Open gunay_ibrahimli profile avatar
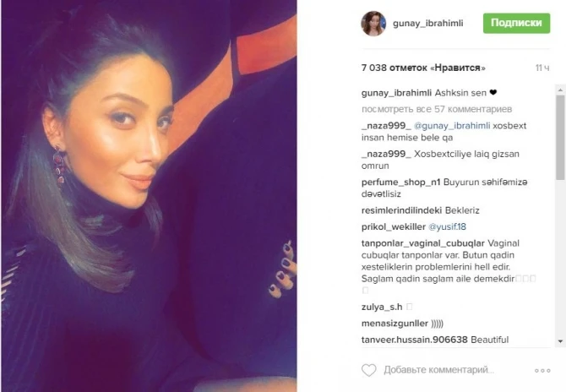Image resolution: width=566 pixels, height=392 pixels. (373, 24)
